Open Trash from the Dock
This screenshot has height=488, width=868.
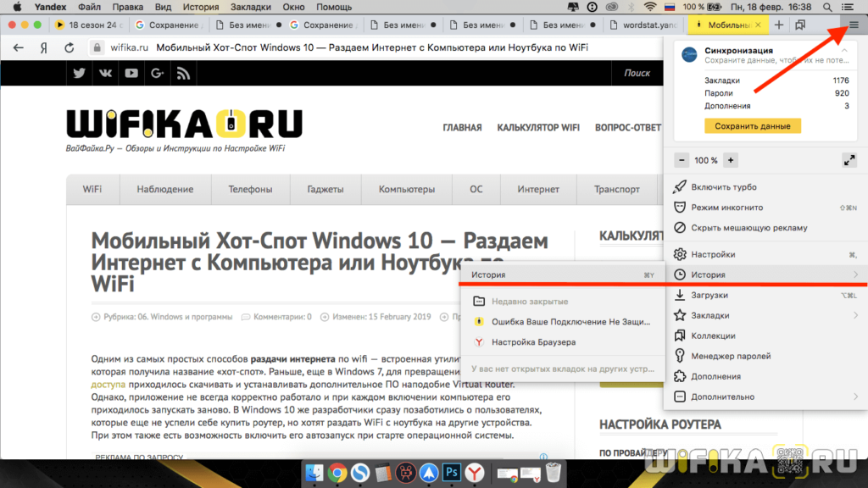click(554, 473)
